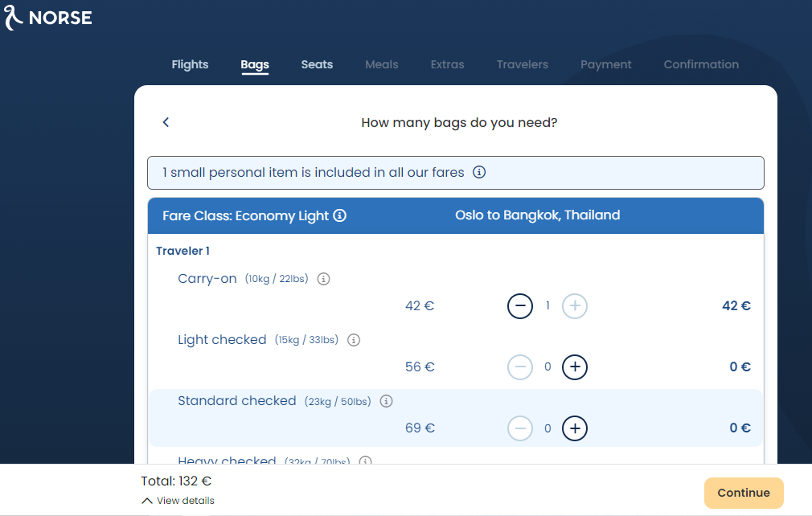Decrease Light checked bag count

[520, 367]
